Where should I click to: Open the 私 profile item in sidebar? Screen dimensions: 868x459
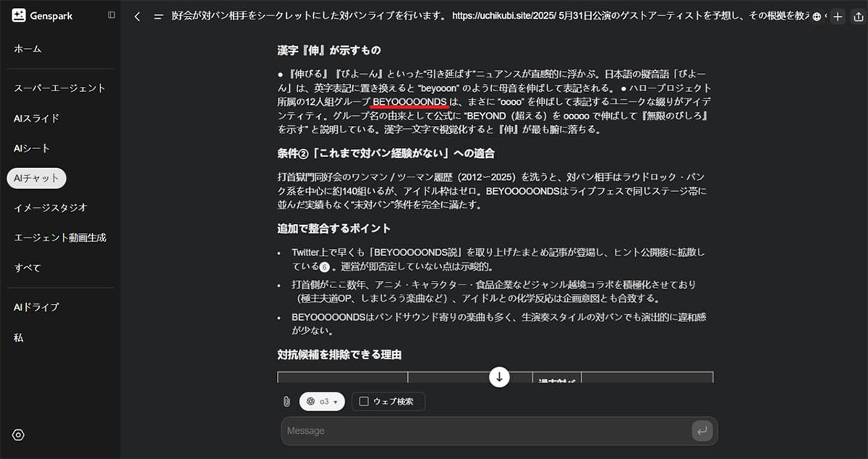18,337
